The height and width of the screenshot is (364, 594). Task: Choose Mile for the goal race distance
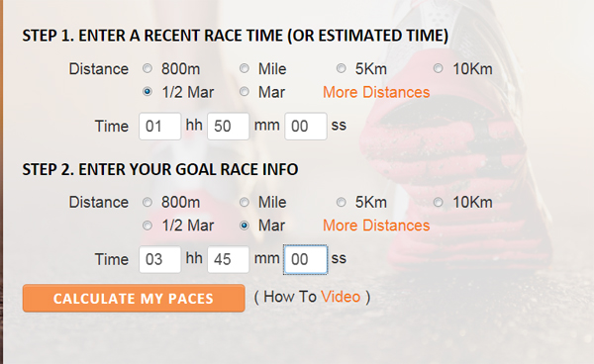[245, 202]
